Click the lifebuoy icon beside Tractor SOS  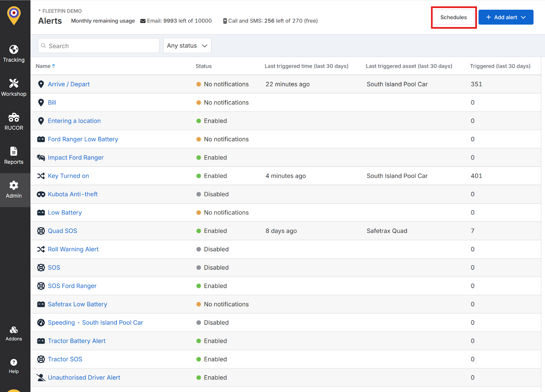click(41, 359)
